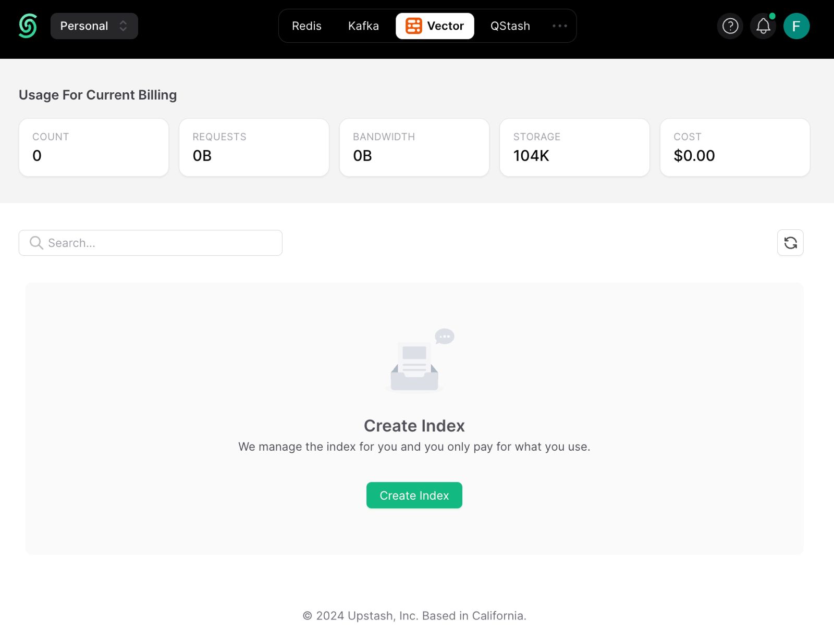Click the Storage usage card

[574, 147]
